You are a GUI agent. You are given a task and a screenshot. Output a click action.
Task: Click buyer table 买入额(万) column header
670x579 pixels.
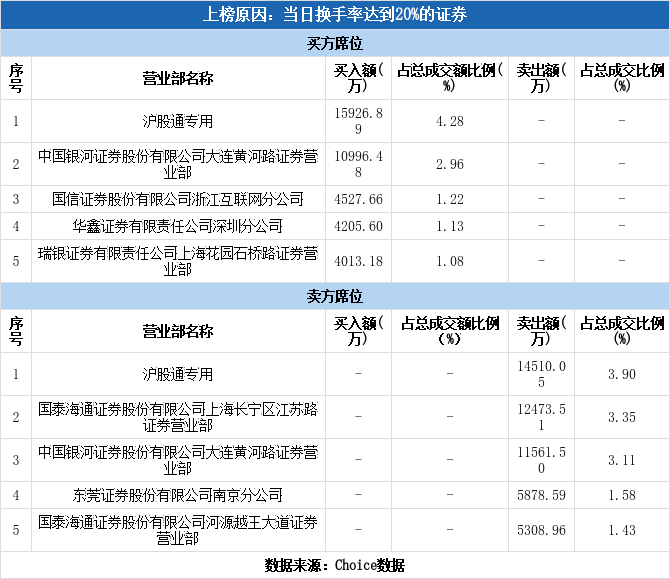click(x=358, y=78)
